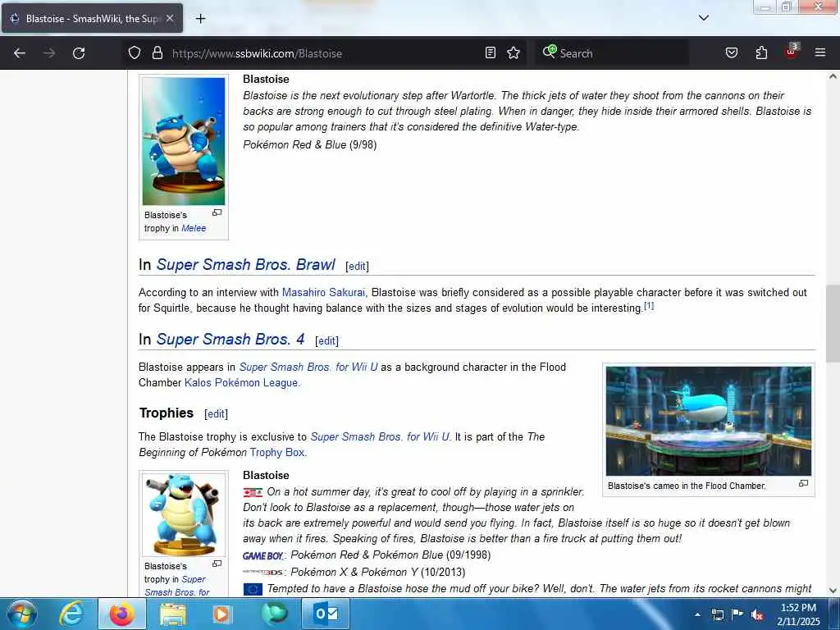This screenshot has height=630, width=840.
Task: Open the network tray icon
Action: pos(717,614)
